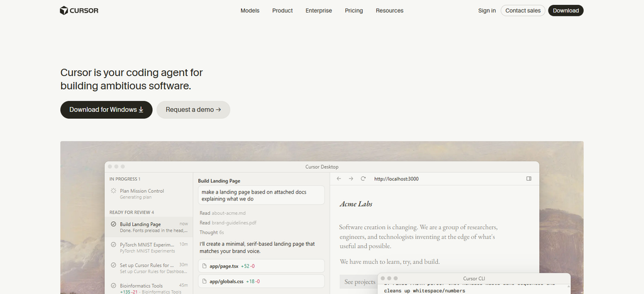Image resolution: width=644 pixels, height=294 pixels.
Task: Open the Models menu
Action: [250, 11]
